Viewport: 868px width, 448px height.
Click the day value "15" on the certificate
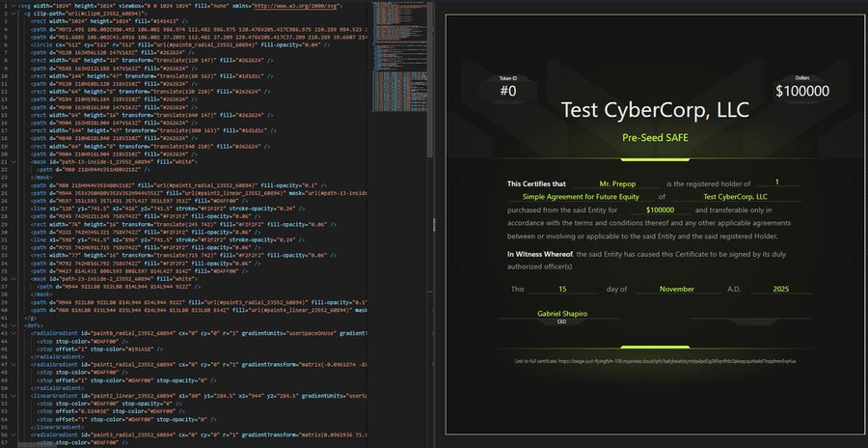562,289
